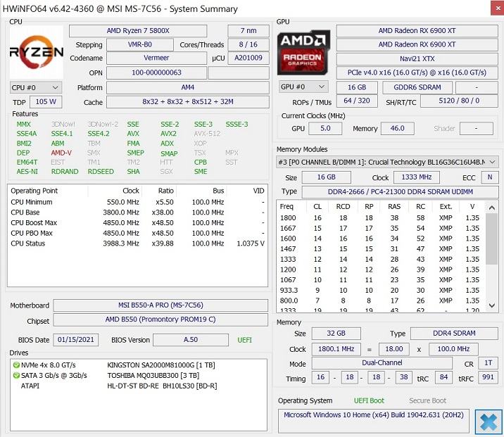Select the CPU PBO Max row
The height and width of the screenshot is (437, 504).
pyautogui.click(x=137, y=234)
